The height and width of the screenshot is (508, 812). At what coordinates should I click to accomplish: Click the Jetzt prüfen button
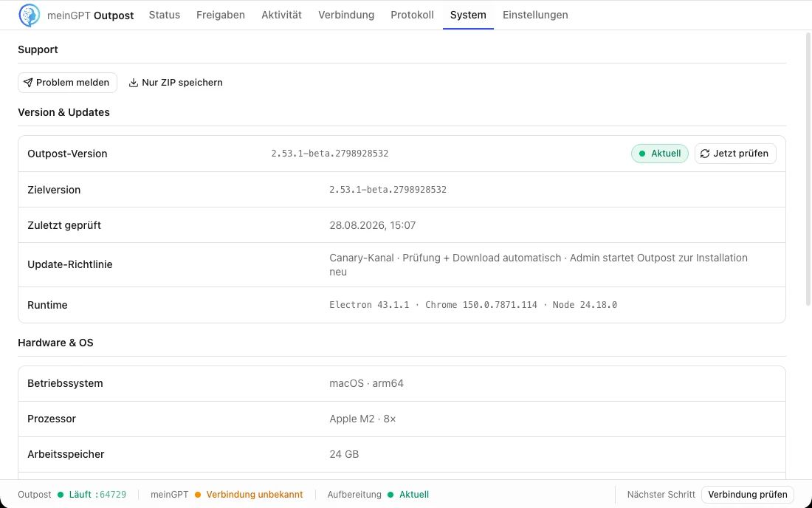point(734,154)
